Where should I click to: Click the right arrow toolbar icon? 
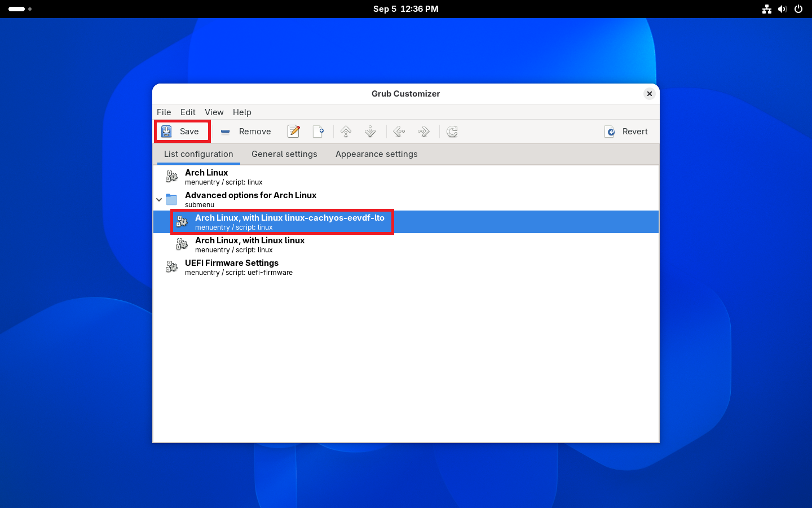point(423,132)
